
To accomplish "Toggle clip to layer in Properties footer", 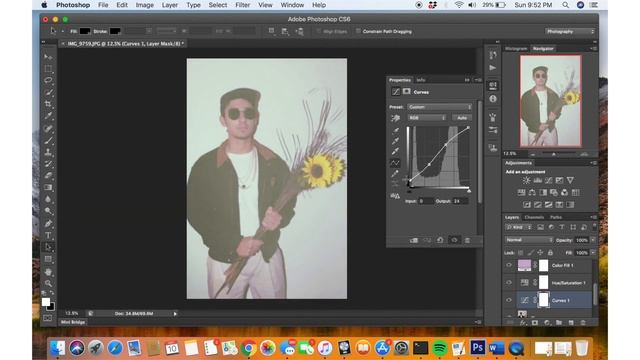I will point(414,240).
